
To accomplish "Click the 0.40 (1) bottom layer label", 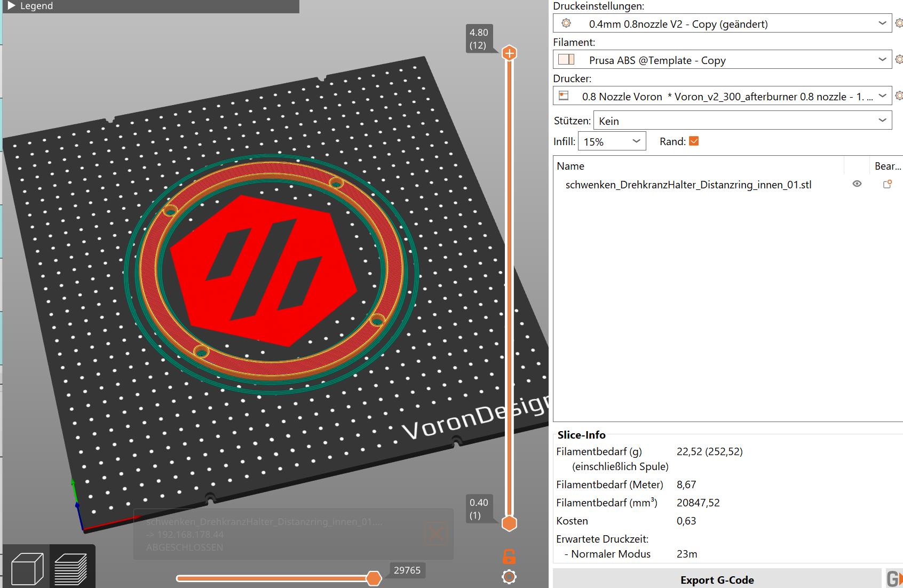I will pyautogui.click(x=479, y=508).
